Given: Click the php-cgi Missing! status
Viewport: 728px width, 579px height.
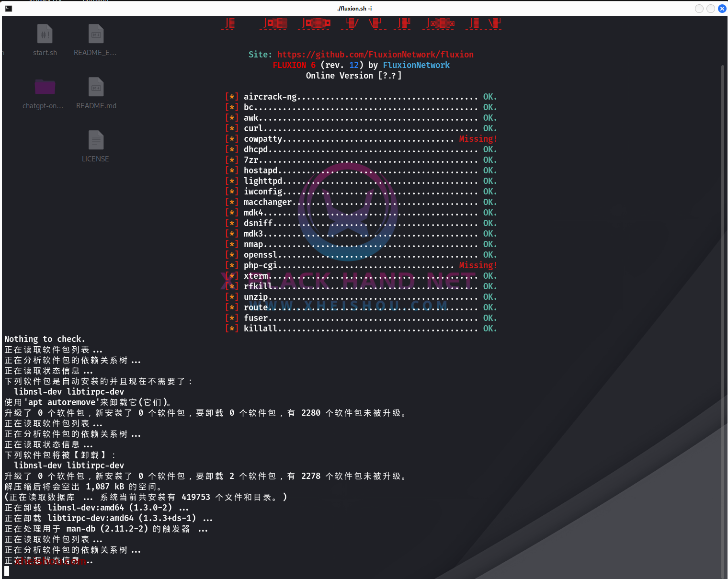Looking at the screenshot, I should pos(478,265).
